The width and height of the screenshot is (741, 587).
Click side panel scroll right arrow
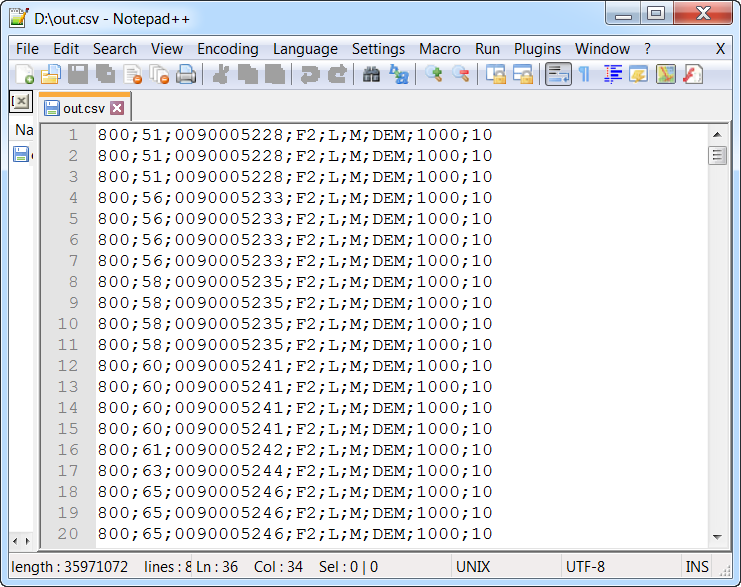click(x=27, y=541)
